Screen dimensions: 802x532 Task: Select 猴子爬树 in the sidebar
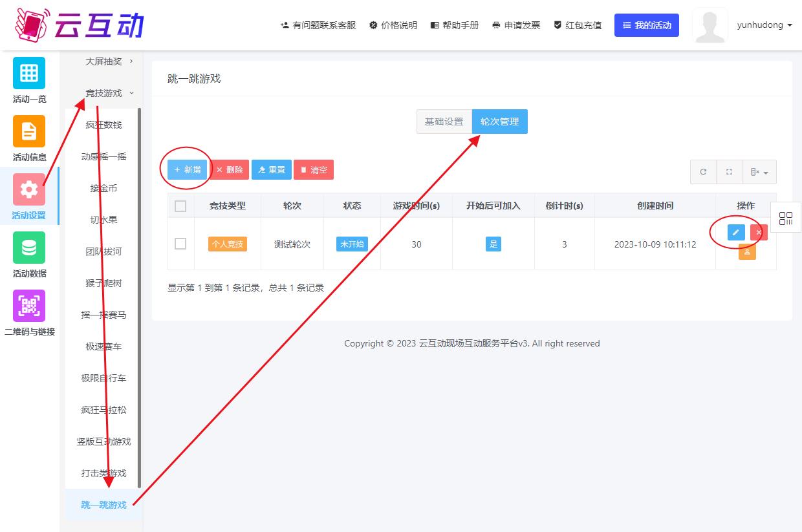click(x=103, y=283)
